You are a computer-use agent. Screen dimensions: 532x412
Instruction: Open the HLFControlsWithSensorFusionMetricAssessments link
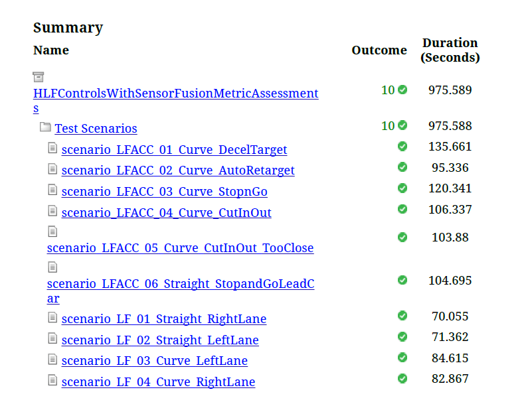click(176, 94)
